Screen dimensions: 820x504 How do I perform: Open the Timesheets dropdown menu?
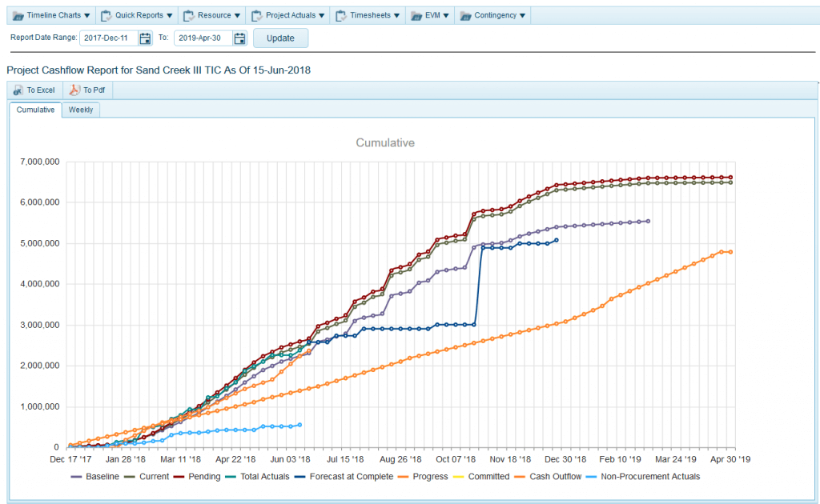370,14
